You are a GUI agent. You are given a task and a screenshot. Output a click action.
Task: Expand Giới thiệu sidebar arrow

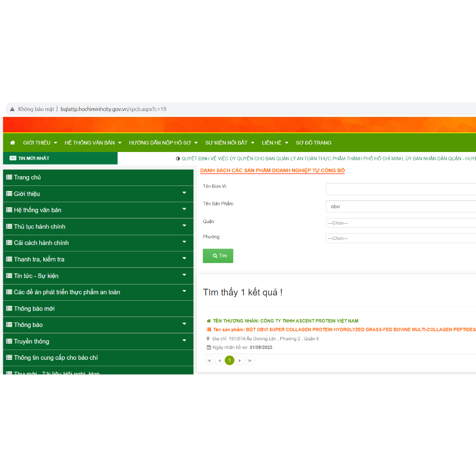[x=184, y=193]
